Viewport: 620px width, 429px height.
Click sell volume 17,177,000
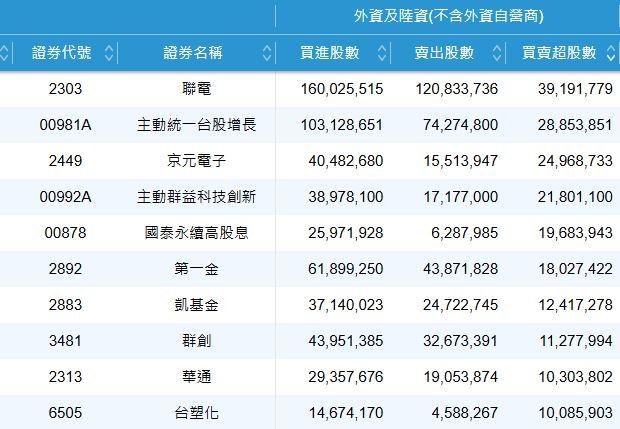pyautogui.click(x=461, y=197)
